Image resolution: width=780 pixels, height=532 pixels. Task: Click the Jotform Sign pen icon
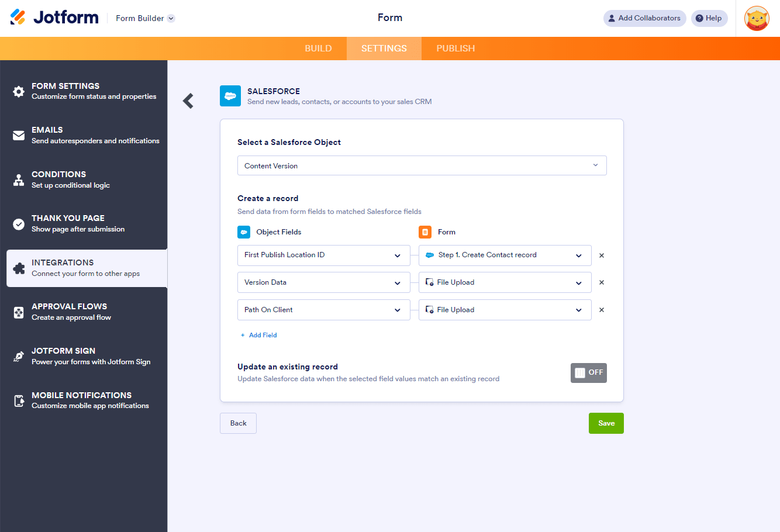point(19,357)
